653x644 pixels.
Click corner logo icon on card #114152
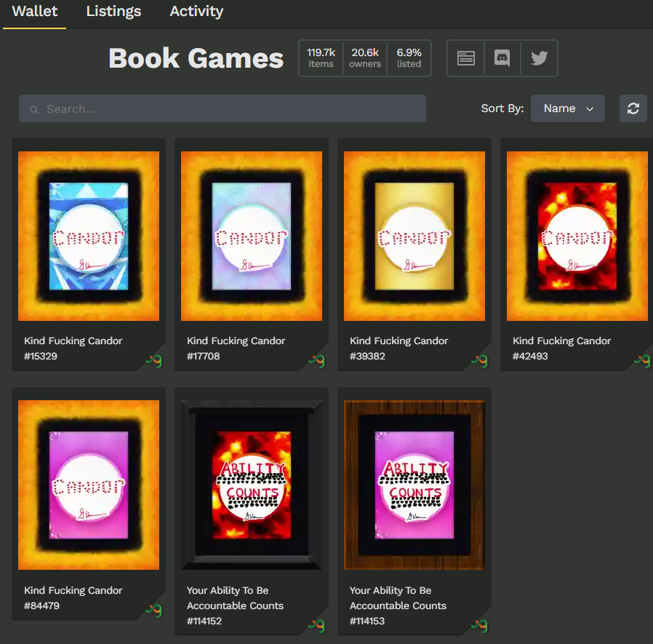coord(316,625)
